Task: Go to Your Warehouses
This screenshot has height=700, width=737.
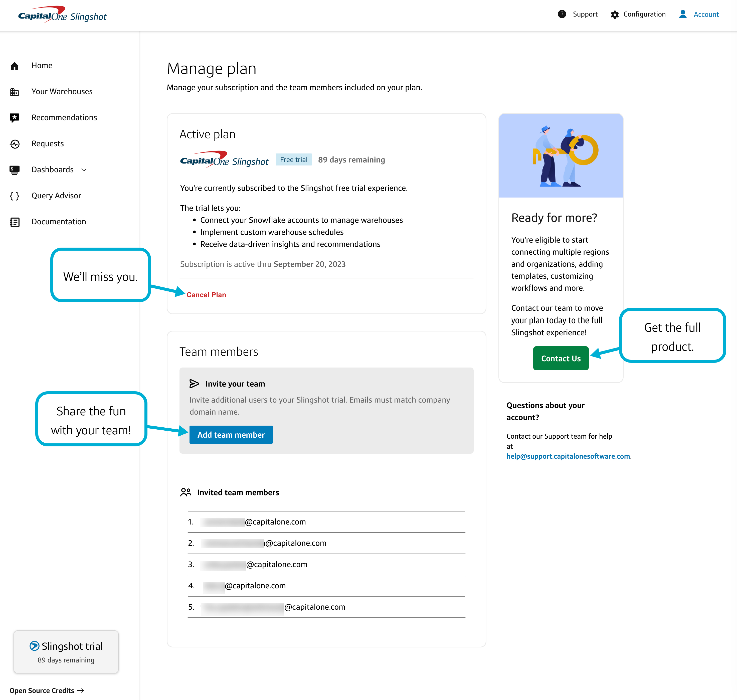Action: (62, 91)
